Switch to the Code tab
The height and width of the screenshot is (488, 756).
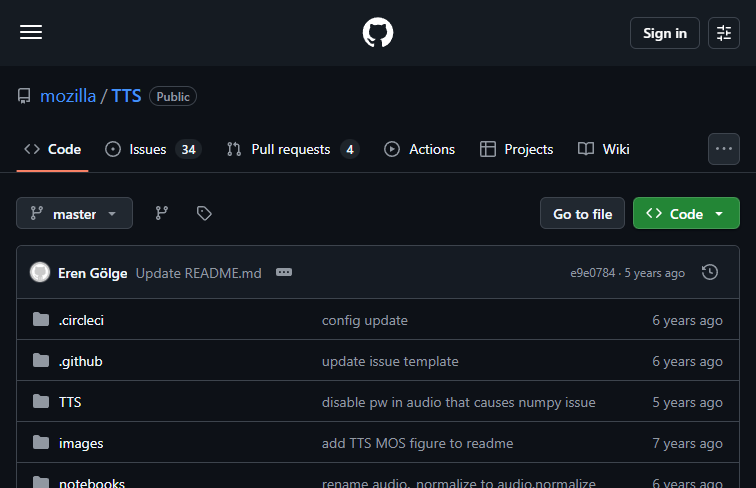pos(53,149)
